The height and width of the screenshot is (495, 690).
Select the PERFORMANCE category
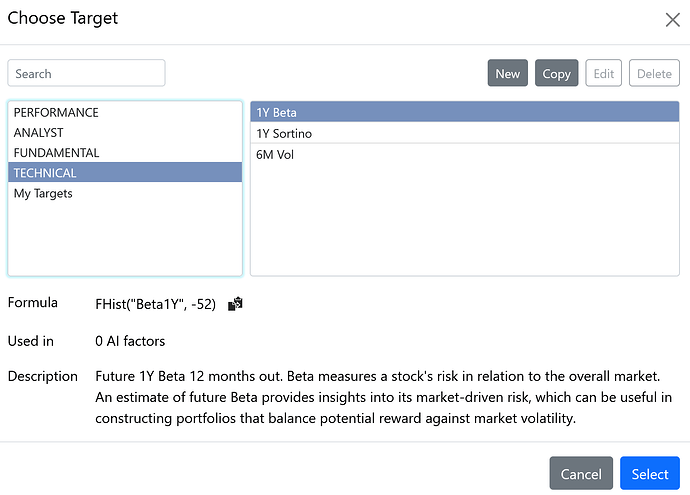click(56, 113)
